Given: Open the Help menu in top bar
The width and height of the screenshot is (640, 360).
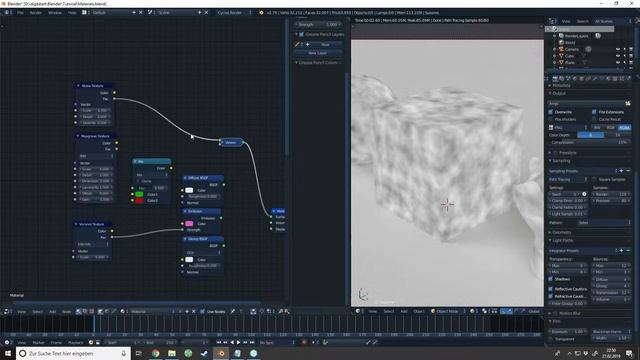Looking at the screenshot, I should click(72, 13).
